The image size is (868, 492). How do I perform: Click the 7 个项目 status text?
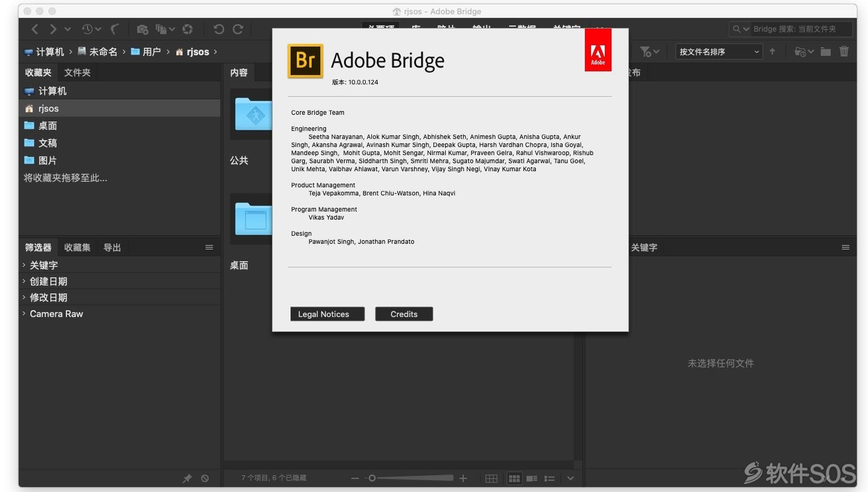point(274,478)
